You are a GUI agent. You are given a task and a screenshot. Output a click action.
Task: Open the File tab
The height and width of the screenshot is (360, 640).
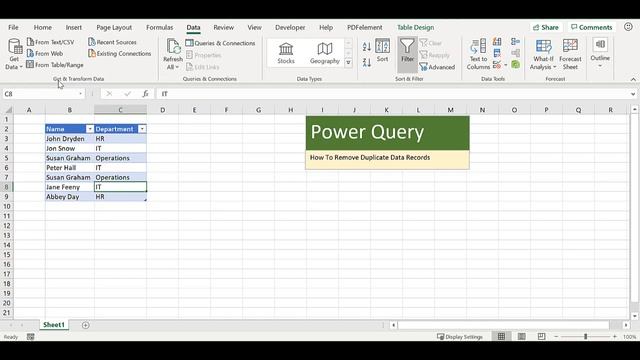13,27
